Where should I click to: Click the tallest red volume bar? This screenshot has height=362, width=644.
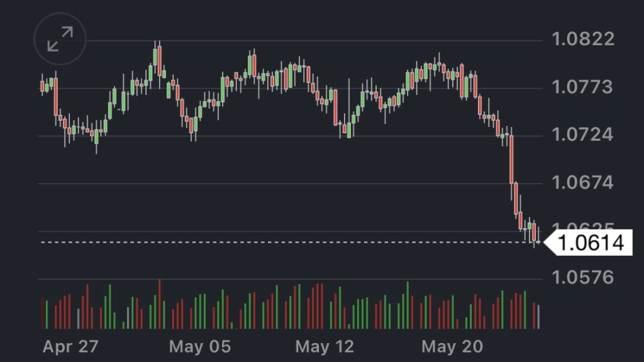[160, 304]
